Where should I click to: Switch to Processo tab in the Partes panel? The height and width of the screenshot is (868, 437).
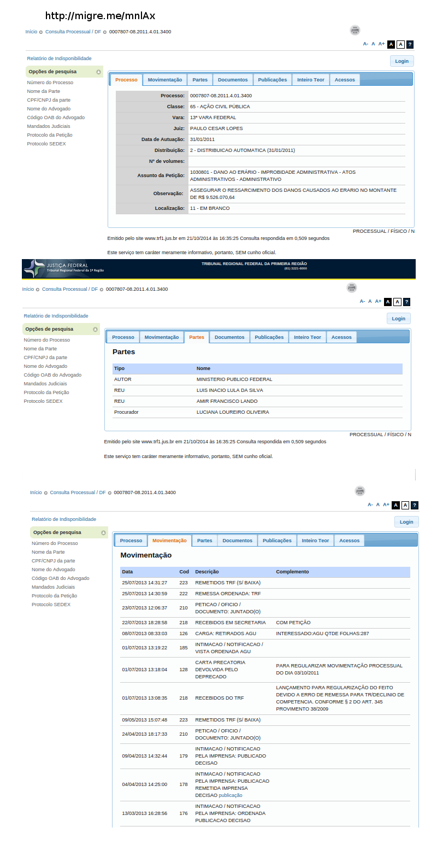click(123, 337)
